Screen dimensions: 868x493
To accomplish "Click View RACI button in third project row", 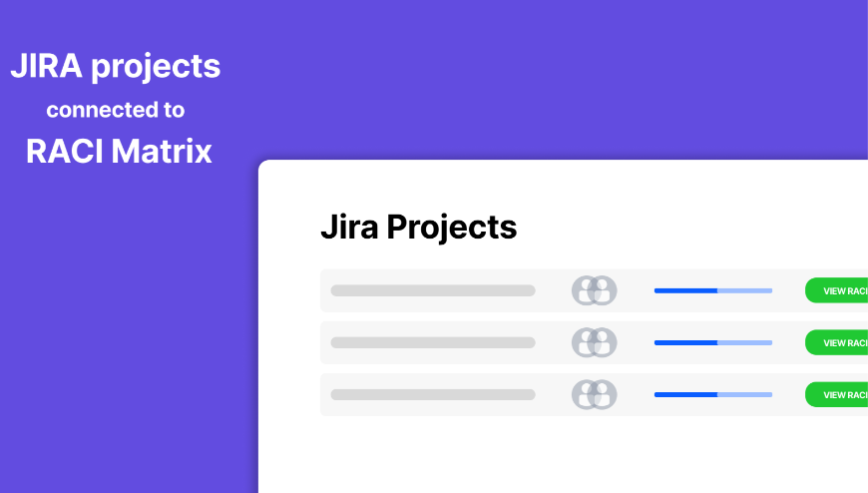I will [838, 394].
